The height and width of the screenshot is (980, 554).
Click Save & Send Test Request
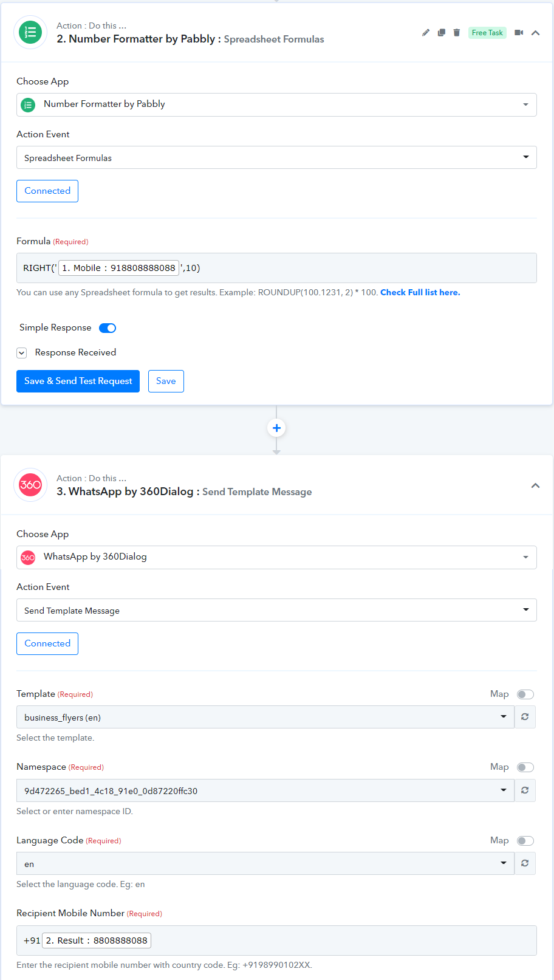point(78,381)
